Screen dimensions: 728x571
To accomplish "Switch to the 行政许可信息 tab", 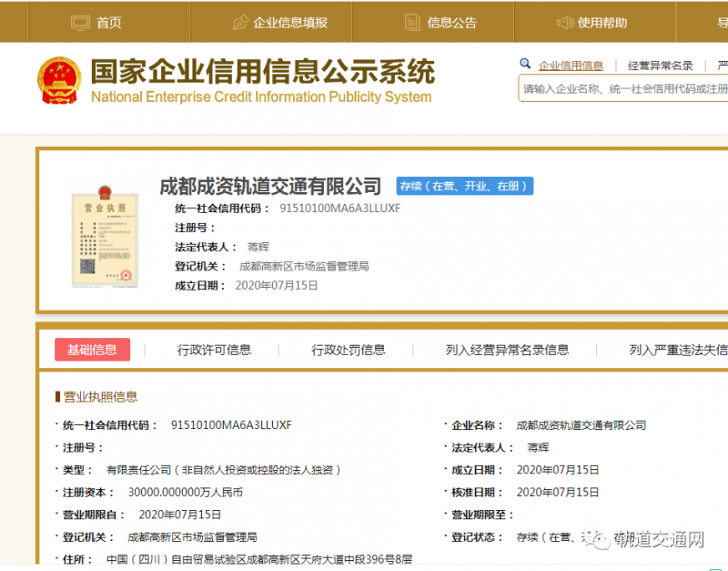I will click(214, 350).
